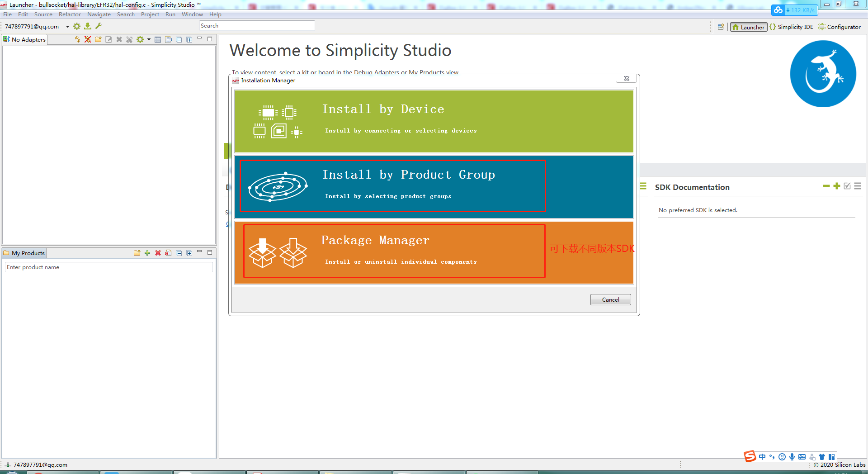This screenshot has height=474, width=868.
Task: Open the green gear Settings icon
Action: [x=77, y=26]
